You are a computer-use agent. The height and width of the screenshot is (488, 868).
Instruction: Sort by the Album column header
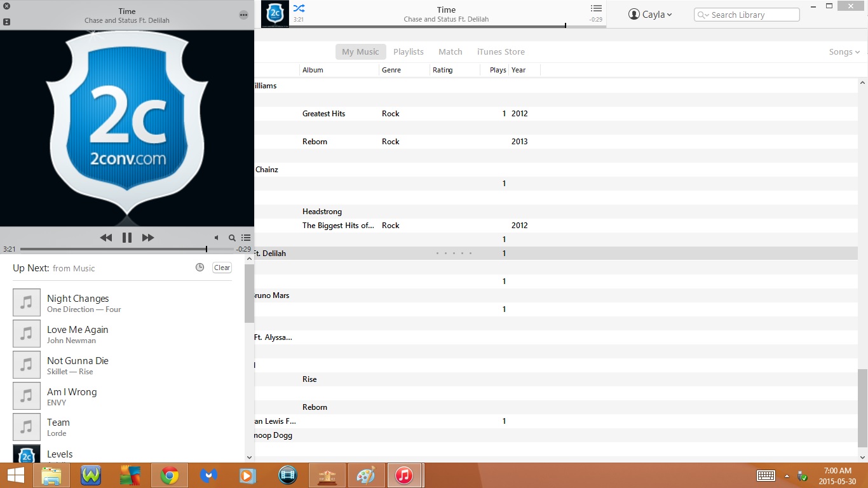point(339,70)
